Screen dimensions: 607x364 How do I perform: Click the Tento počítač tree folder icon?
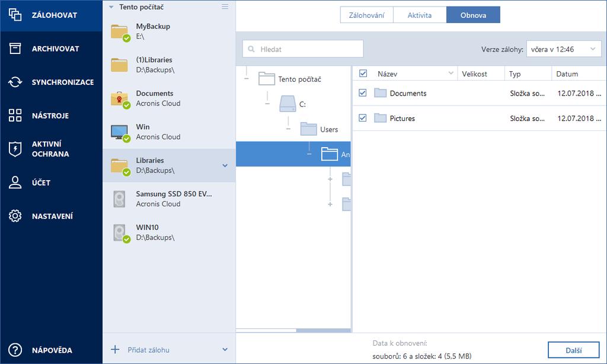267,79
